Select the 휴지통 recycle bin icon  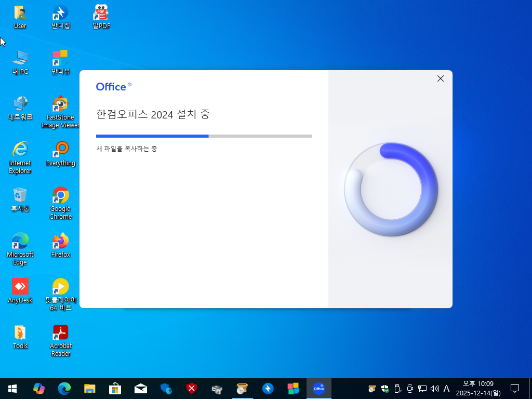[20, 199]
